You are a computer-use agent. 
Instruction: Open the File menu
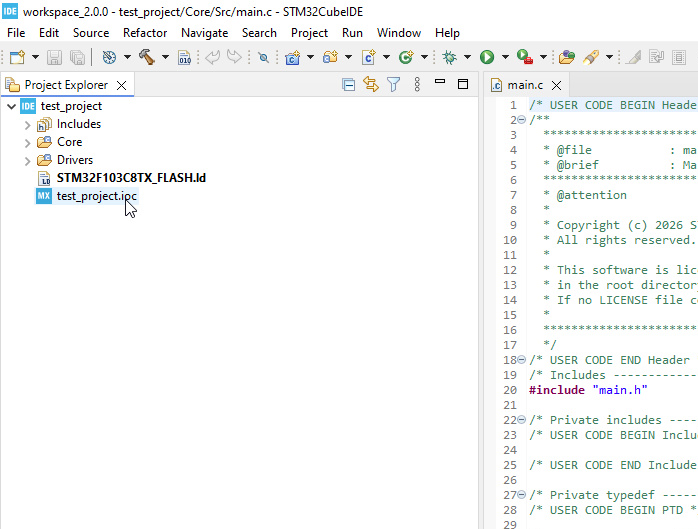[16, 33]
